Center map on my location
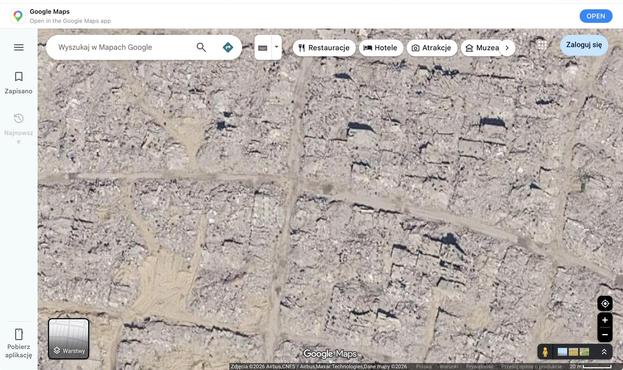 click(605, 304)
